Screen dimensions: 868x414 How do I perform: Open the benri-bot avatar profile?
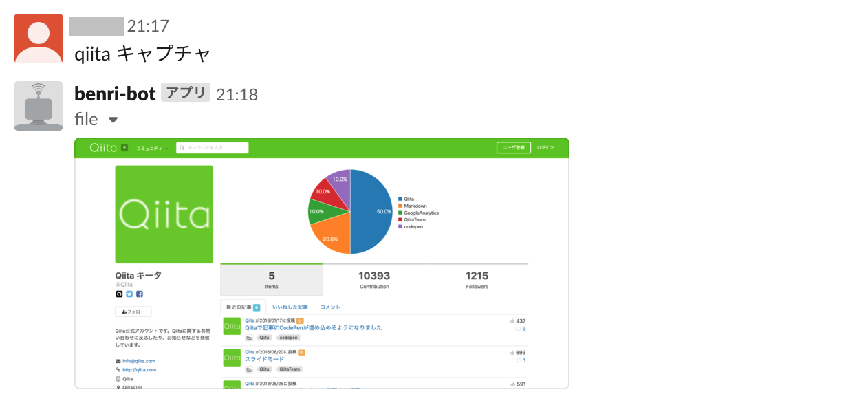point(39,106)
